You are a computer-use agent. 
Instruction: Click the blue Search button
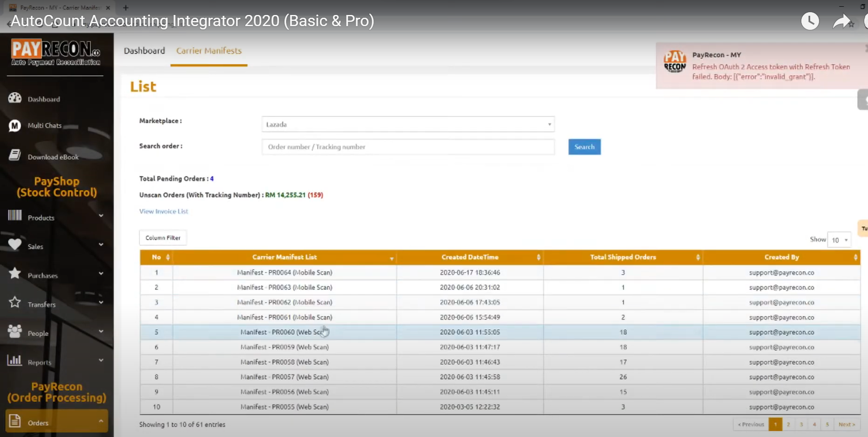pyautogui.click(x=584, y=146)
